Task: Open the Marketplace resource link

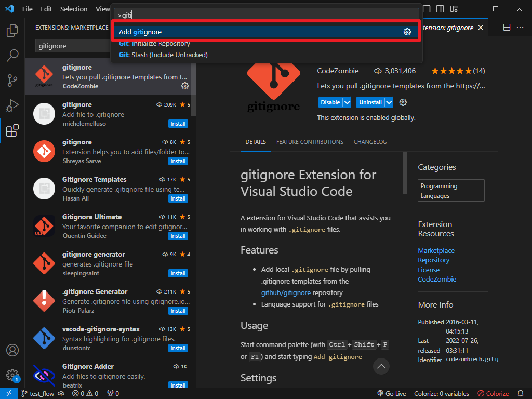Action: click(436, 251)
